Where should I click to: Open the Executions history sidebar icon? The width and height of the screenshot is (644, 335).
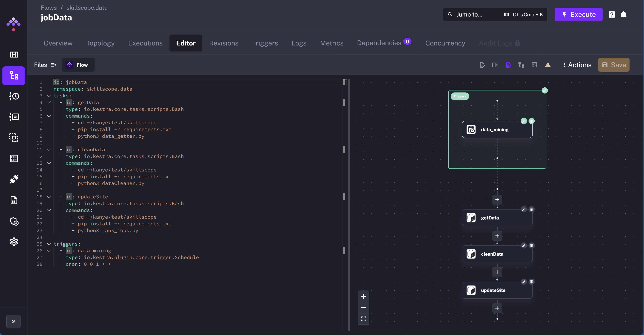coord(14,96)
